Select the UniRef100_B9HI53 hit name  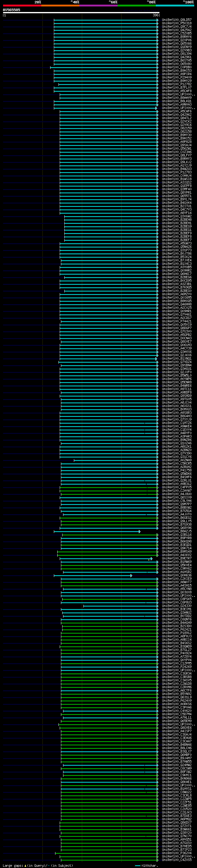(x=177, y=71)
